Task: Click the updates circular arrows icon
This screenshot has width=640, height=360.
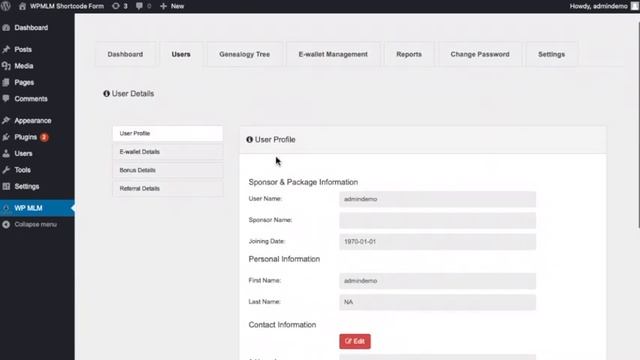Action: point(116,6)
